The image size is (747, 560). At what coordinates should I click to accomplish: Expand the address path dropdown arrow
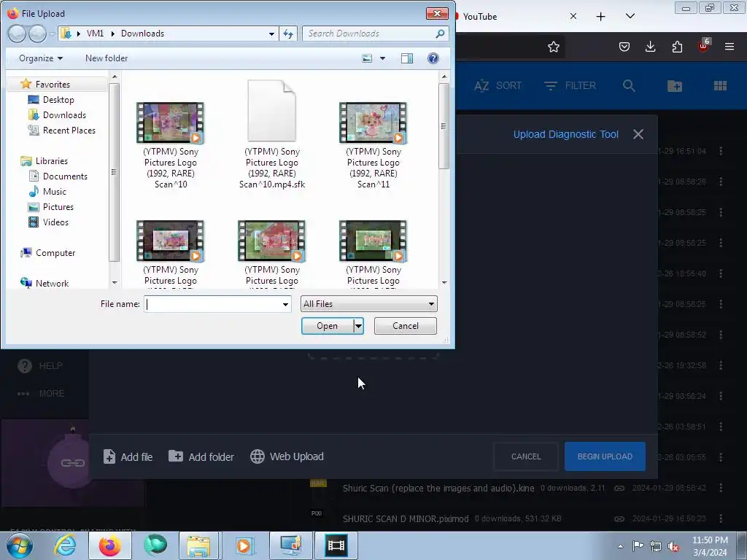click(271, 34)
